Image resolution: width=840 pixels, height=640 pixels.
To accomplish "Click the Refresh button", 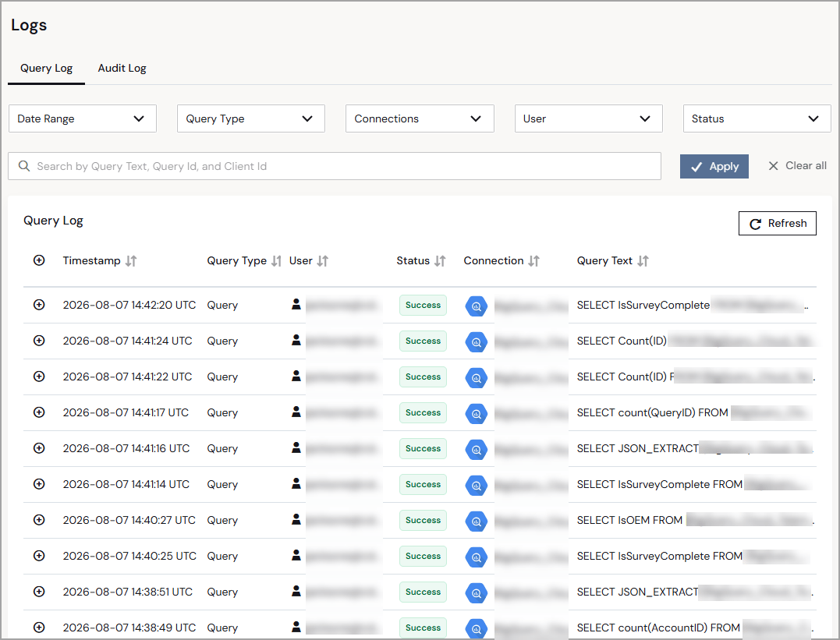I will click(778, 223).
